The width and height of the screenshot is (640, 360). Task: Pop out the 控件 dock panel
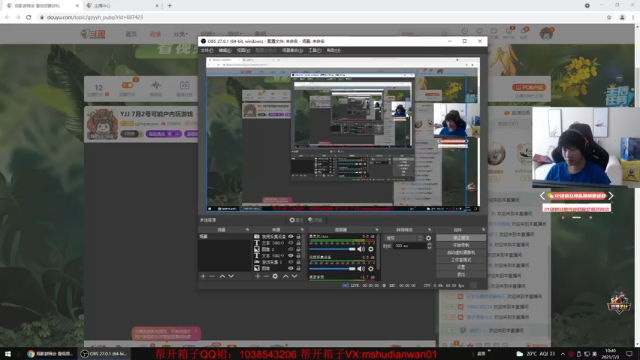tap(483, 230)
